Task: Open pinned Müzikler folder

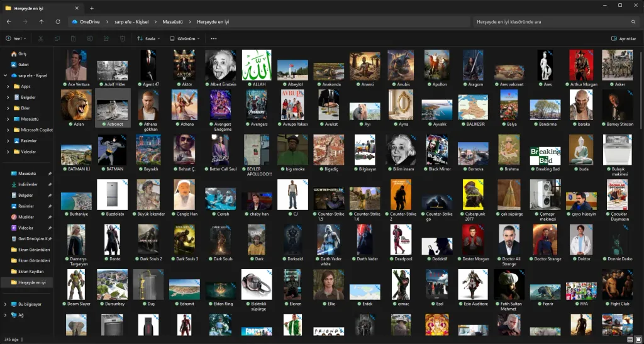Action: point(27,217)
